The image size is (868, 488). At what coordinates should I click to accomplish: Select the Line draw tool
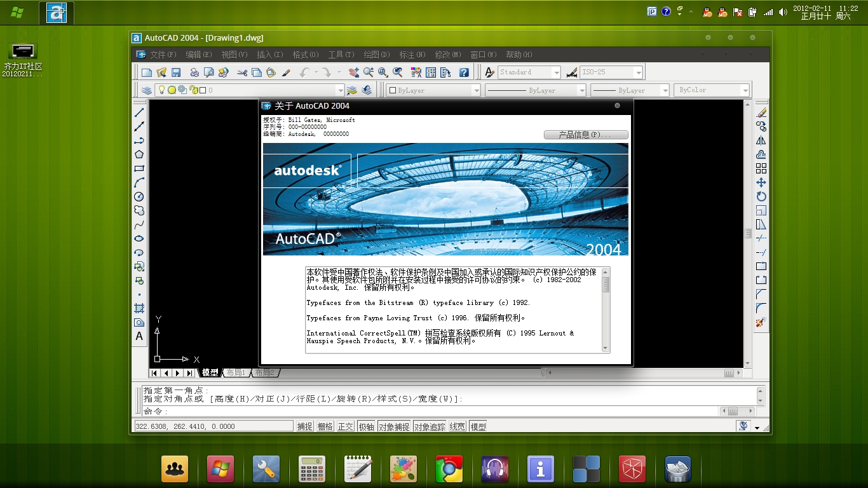pyautogui.click(x=139, y=112)
